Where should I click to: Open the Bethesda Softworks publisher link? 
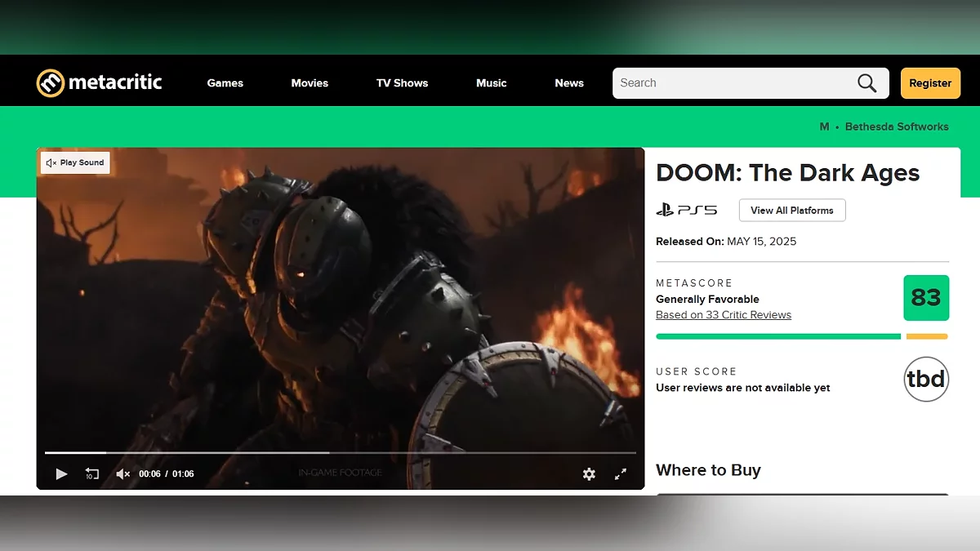click(x=897, y=127)
